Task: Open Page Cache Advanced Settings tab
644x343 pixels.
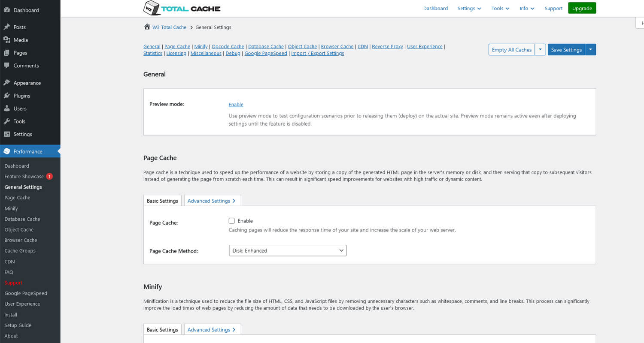Action: click(212, 201)
